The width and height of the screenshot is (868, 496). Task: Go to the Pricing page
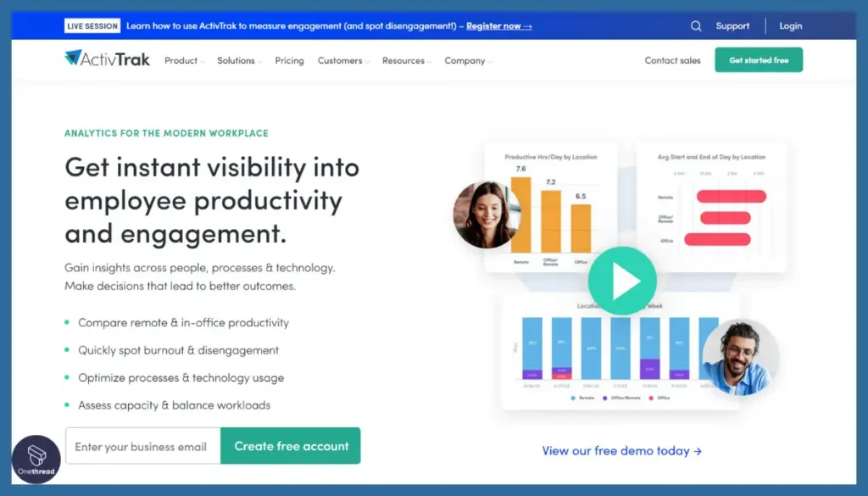(290, 60)
